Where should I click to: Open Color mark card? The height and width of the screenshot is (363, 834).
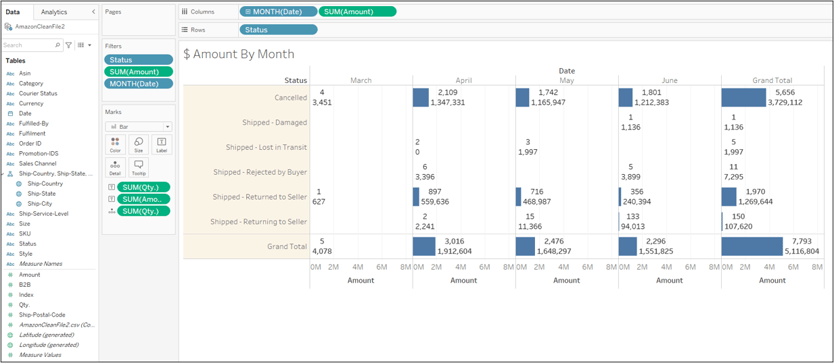(115, 144)
